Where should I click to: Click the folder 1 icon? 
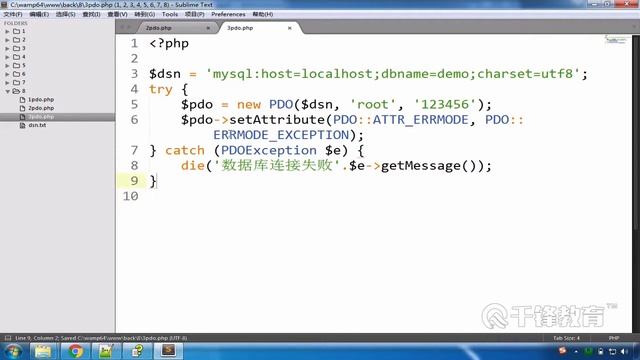(16, 31)
